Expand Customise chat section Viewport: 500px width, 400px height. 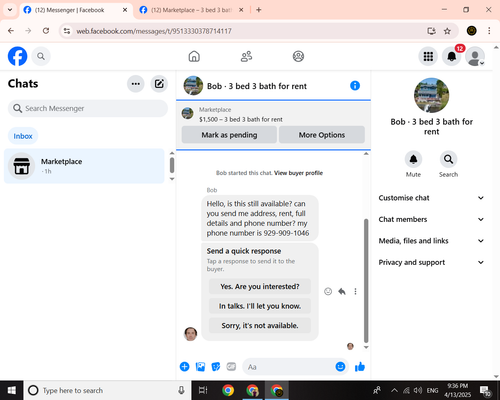[x=431, y=198]
